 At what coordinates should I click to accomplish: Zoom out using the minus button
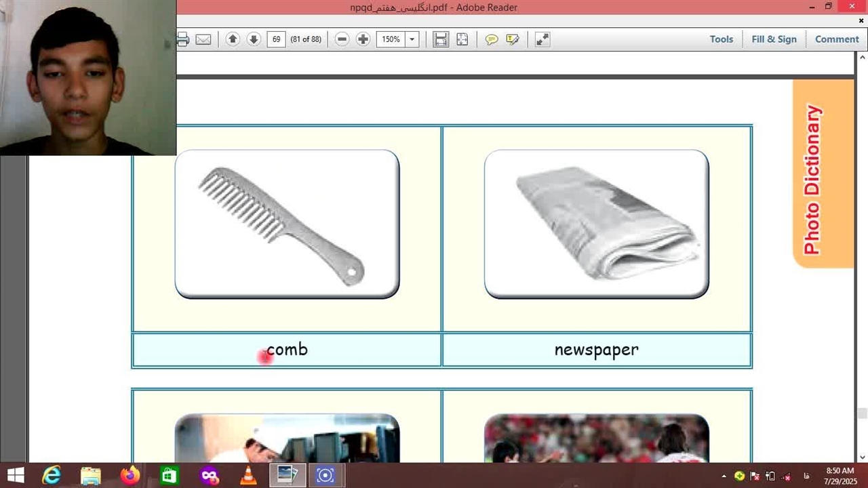342,39
